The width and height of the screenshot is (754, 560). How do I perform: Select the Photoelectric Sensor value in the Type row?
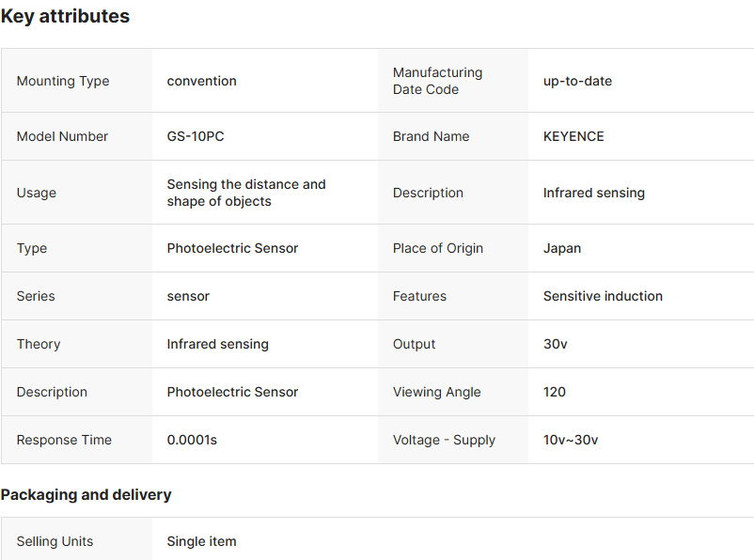tap(232, 248)
